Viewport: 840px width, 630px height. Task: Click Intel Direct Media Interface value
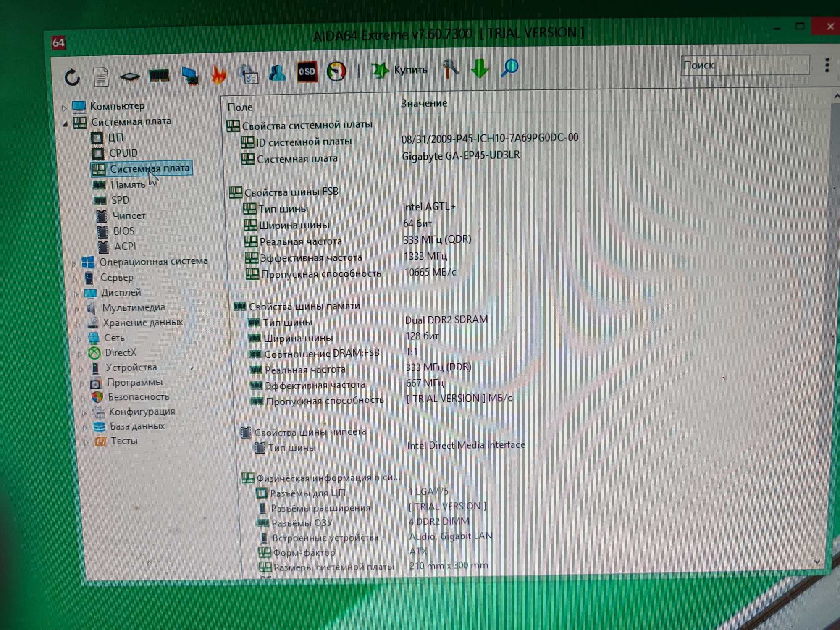[466, 445]
